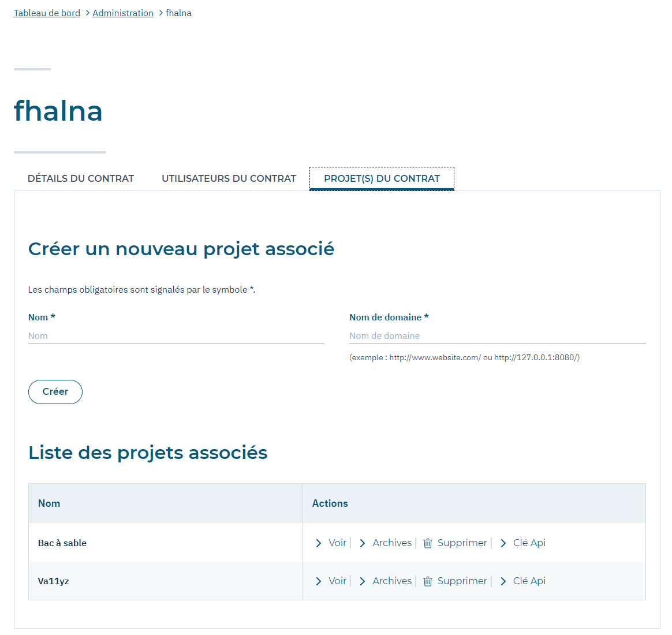The height and width of the screenshot is (635, 672).
Task: View the Va11yz project
Action: point(337,581)
